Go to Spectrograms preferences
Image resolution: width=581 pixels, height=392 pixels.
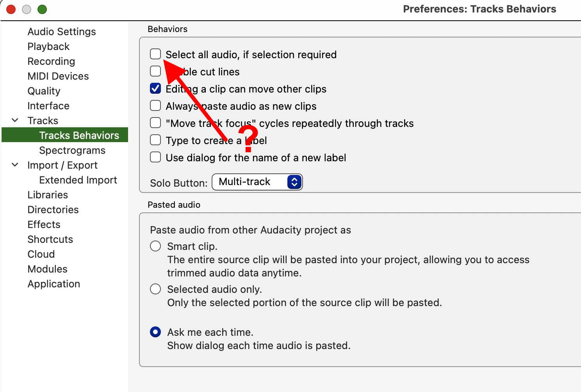72,150
